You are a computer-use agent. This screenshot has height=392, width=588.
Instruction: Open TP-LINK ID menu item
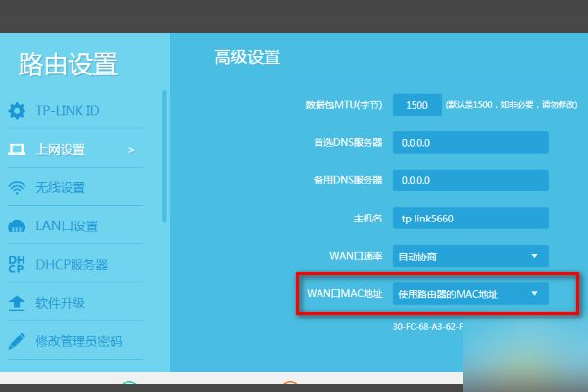coord(68,111)
